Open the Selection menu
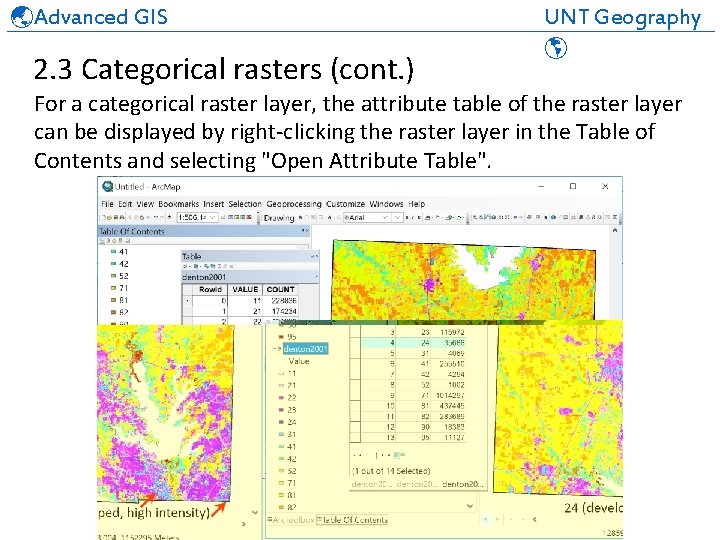Viewport: 720px width, 540px height. 245,204
